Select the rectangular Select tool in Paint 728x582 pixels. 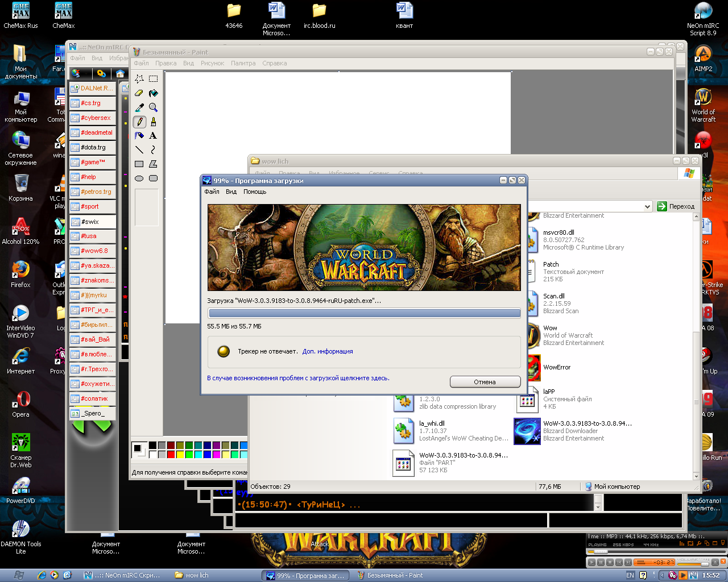pos(153,79)
